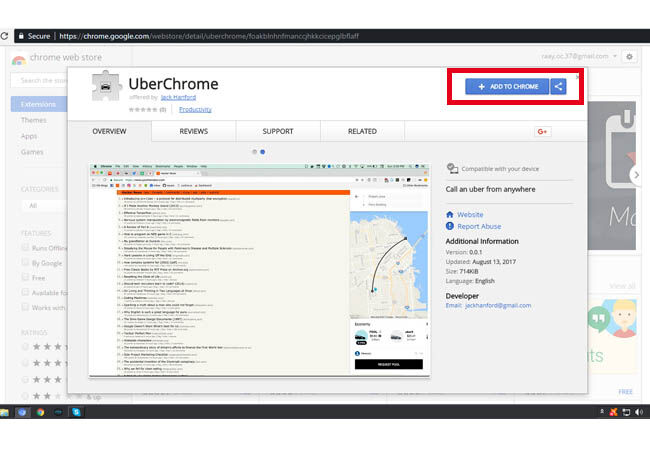650x450 pixels.
Task: Toggle the Free feature checkbox
Action: (x=25, y=277)
